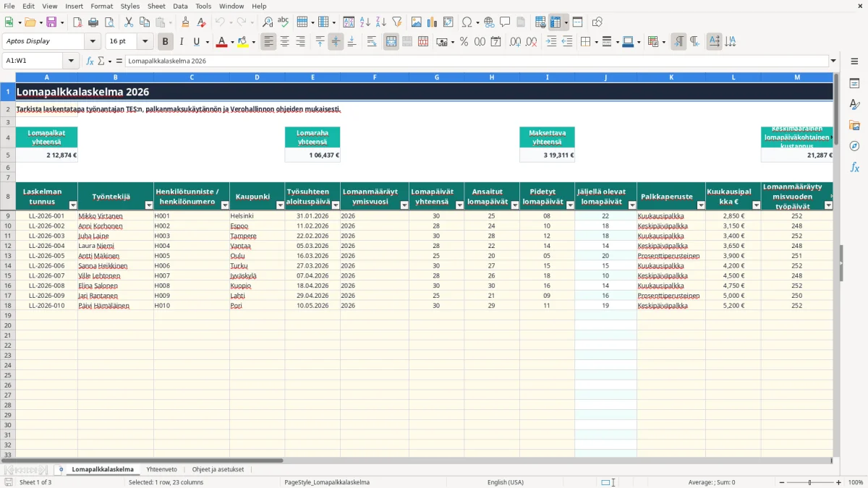Toggle Underline formatting

click(x=196, y=42)
